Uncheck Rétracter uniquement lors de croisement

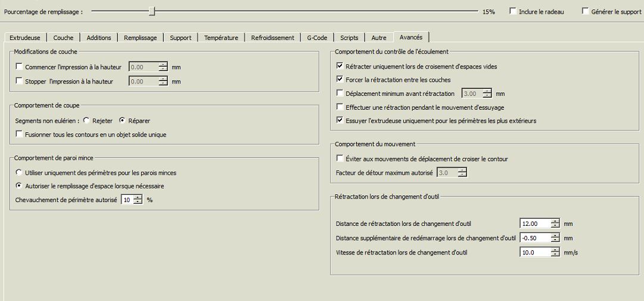pyautogui.click(x=340, y=66)
